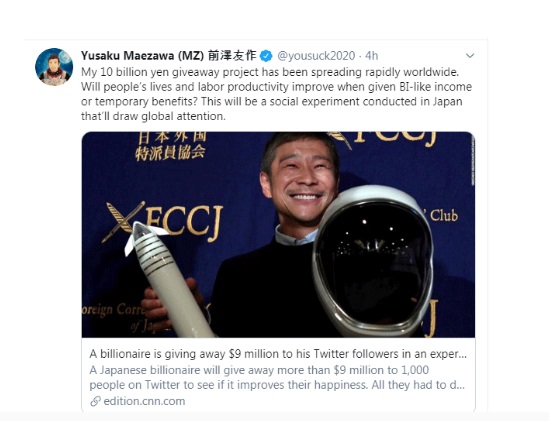Screen dimensions: 549x421
Task: Click the line mentioning social experiment in Japan
Action: 271,102
